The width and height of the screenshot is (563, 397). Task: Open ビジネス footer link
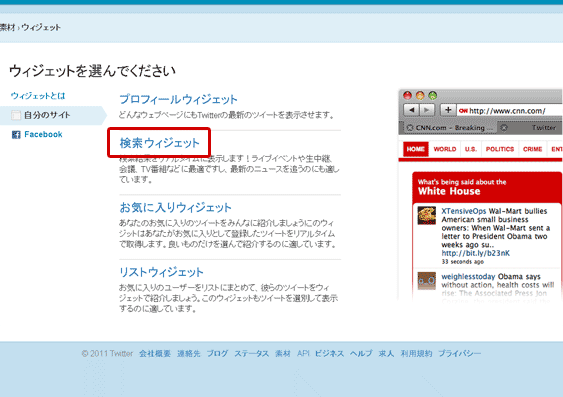[329, 354]
